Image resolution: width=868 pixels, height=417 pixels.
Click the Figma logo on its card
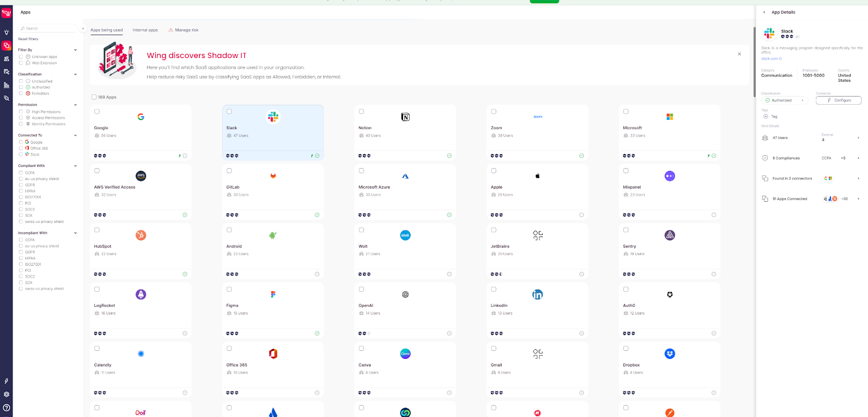click(273, 294)
